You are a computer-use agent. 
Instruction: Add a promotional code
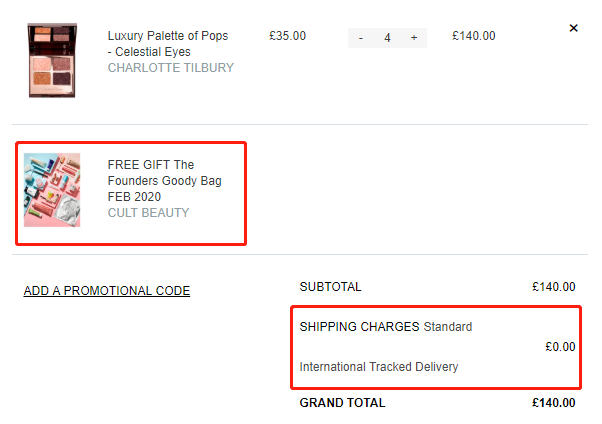click(107, 291)
